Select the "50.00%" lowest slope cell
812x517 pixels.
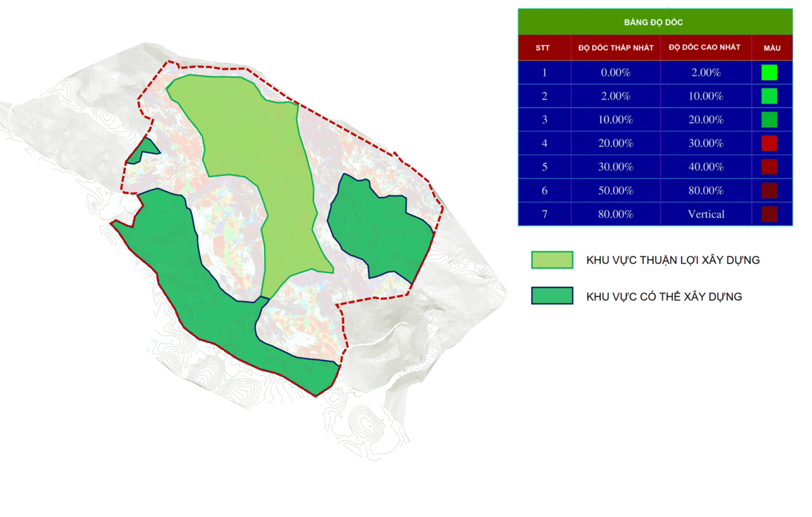[615, 191]
